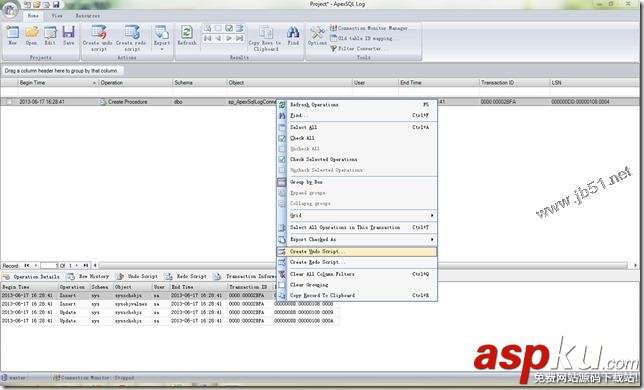Screen dimensions: 644x390
Task: Click the quick access Save icon in title bar
Action: click(x=56, y=5)
